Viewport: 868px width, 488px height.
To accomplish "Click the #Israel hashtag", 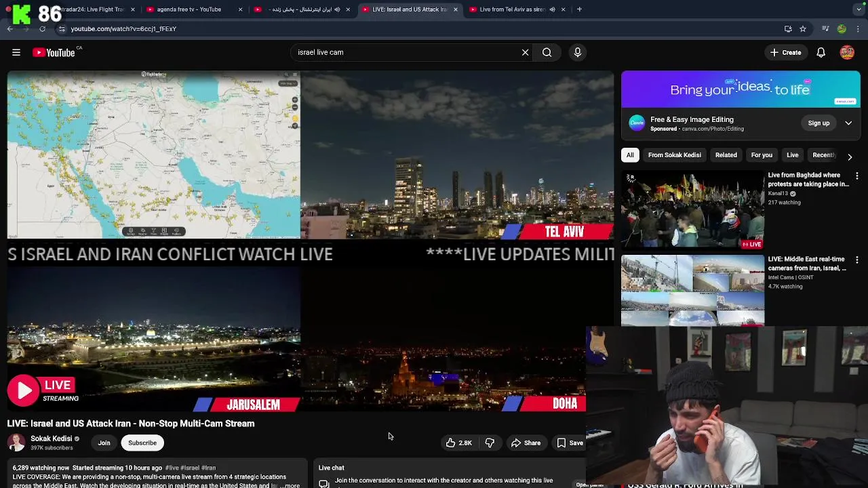I will coord(190,468).
